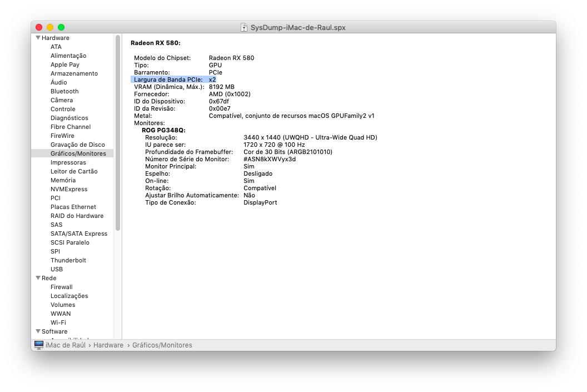The height and width of the screenshot is (392, 587).
Task: Select the Memória sidebar item
Action: 63,180
